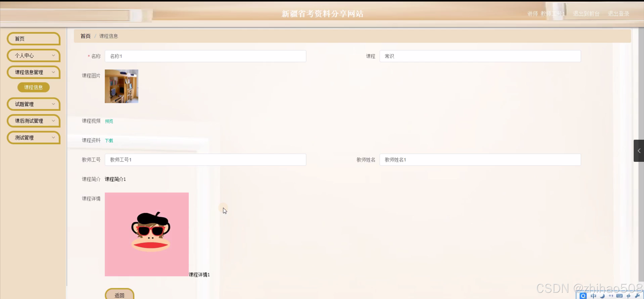Click the IME skin arrows icon
Screen dimensions: 644x299
pos(629,296)
